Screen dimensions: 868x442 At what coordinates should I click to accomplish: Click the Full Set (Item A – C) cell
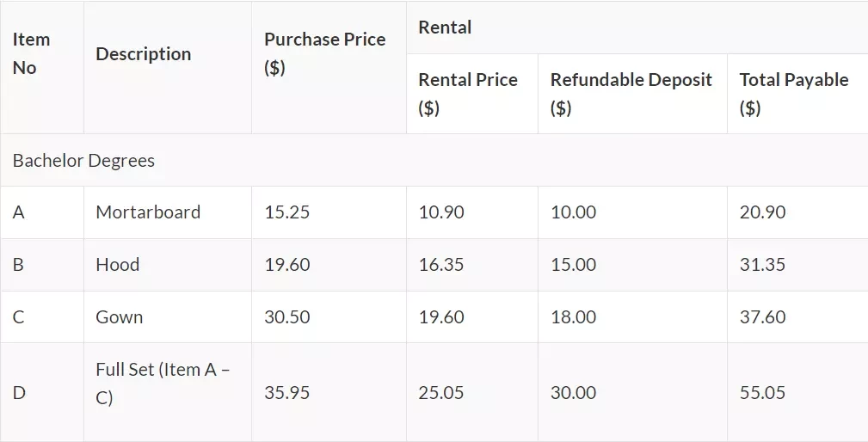(x=168, y=392)
